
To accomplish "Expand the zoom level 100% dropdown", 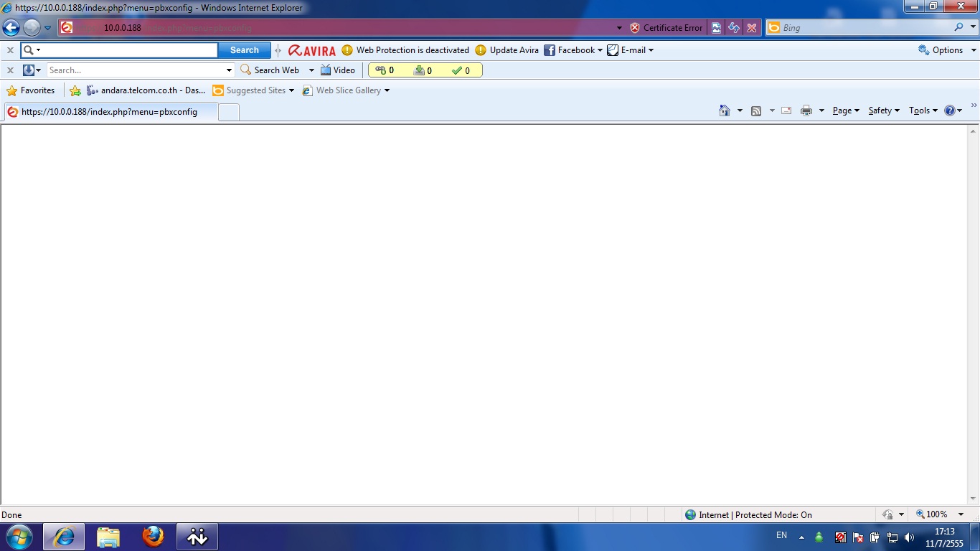I will click(962, 514).
